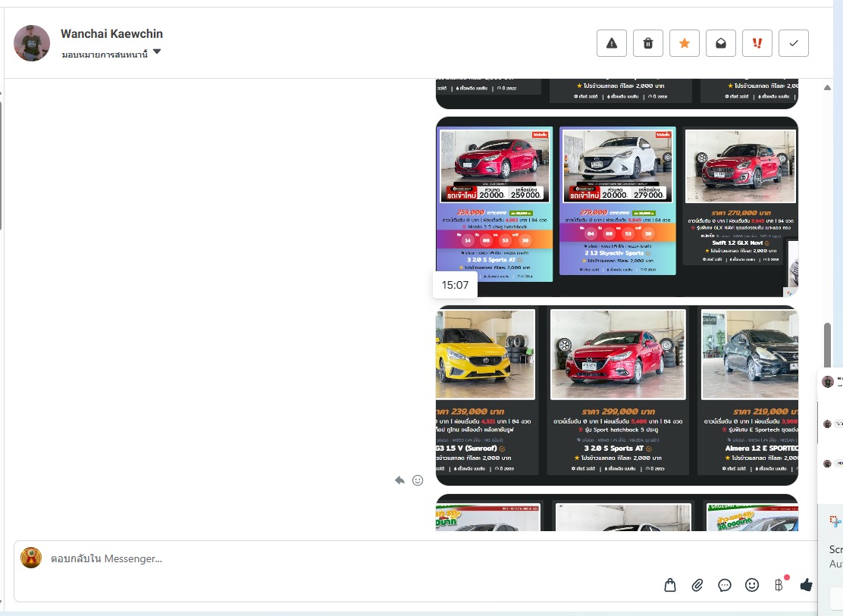
Task: Open the red Mazda 259,000 baht card
Action: [494, 204]
